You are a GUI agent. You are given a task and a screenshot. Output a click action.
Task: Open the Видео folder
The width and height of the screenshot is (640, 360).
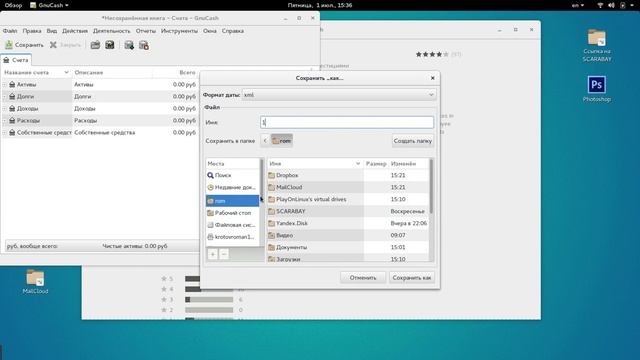(348, 236)
